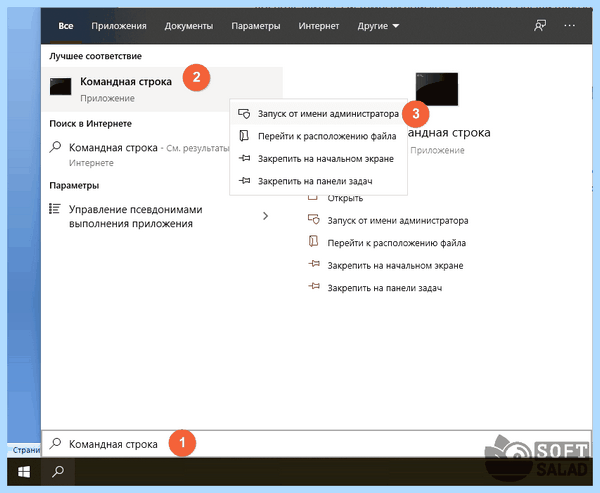Click file location icon in context menu
This screenshot has height=493, width=600.
coord(244,136)
